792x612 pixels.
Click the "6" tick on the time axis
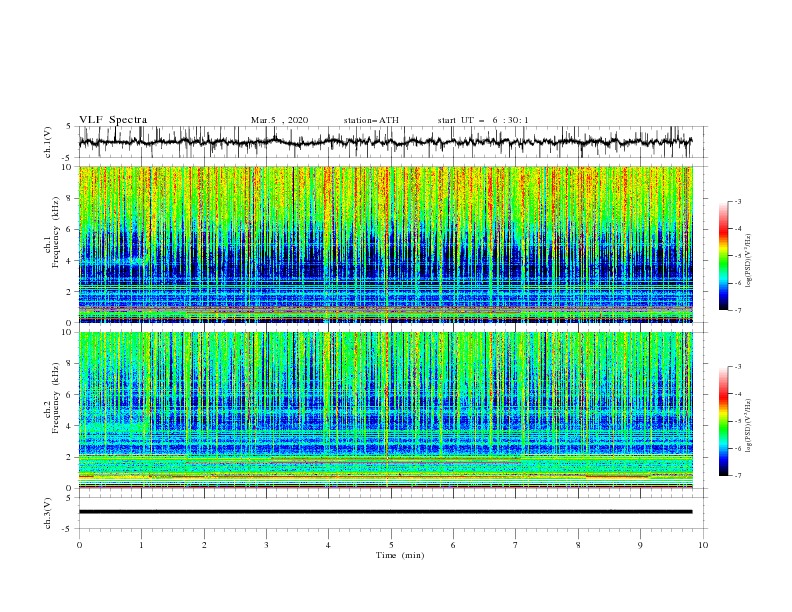(x=453, y=545)
